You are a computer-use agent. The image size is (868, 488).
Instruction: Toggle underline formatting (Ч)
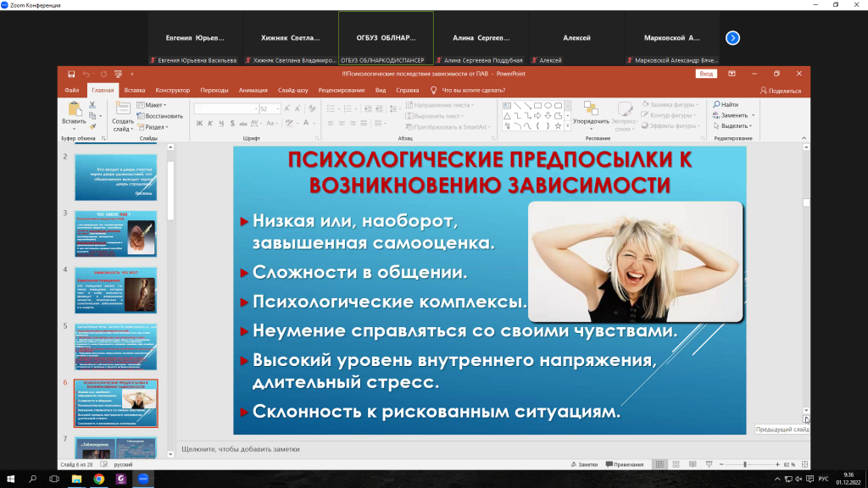click(x=221, y=124)
